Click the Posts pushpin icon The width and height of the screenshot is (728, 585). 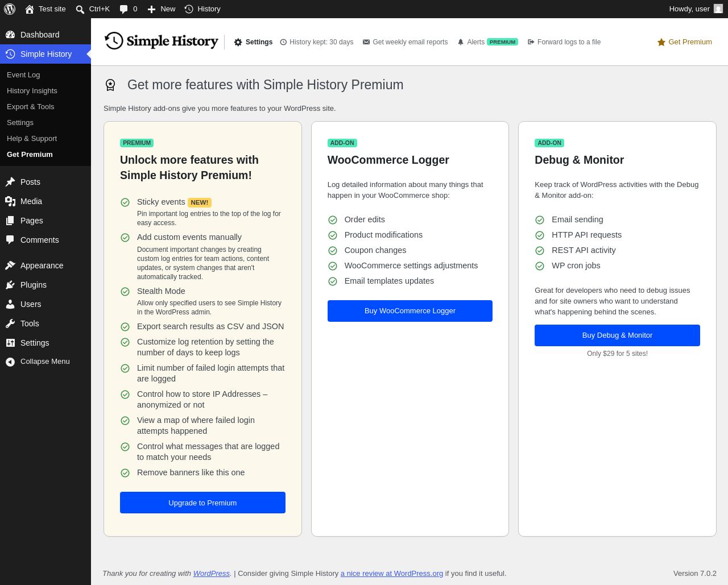[10, 182]
